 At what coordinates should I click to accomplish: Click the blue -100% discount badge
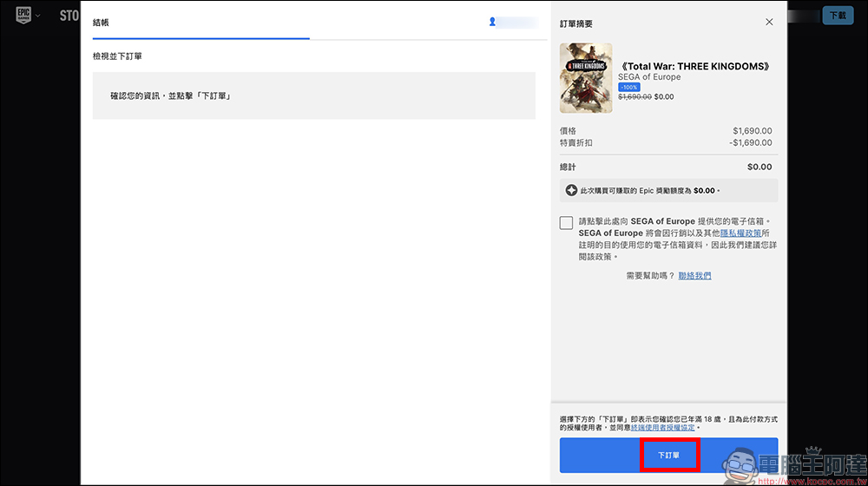629,87
